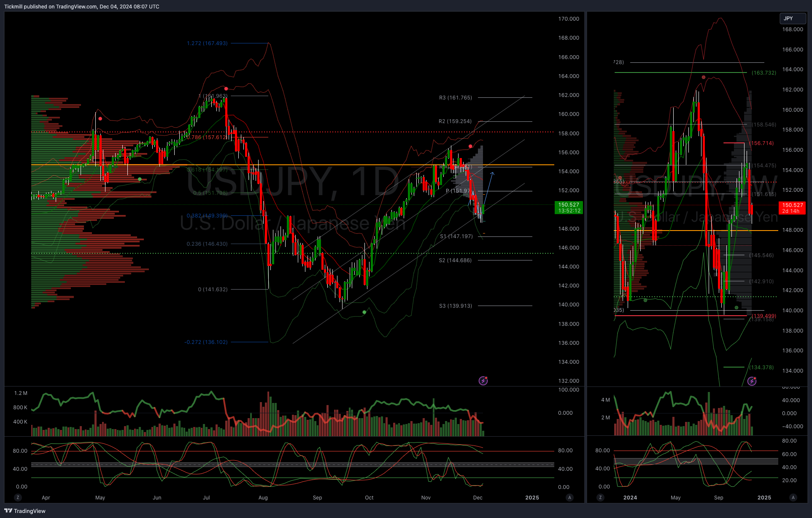Click the Oct label on daily time axis
This screenshot has height=518, width=812.
(x=369, y=497)
